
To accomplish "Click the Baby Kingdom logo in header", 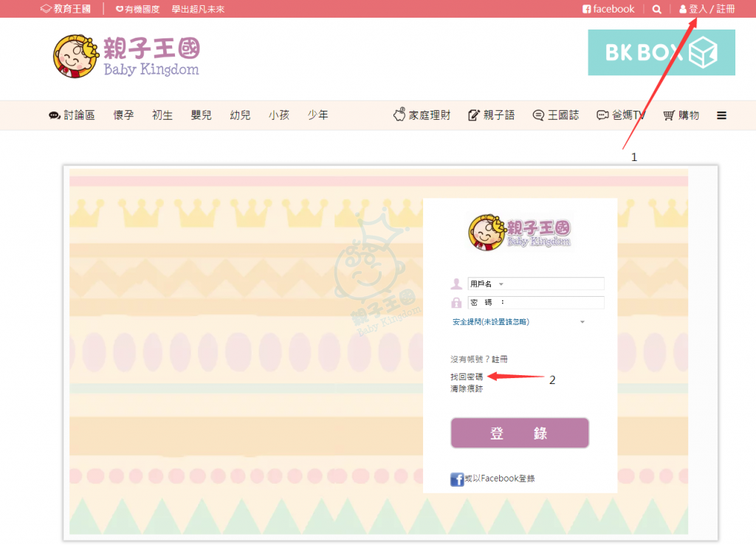I will click(126, 56).
